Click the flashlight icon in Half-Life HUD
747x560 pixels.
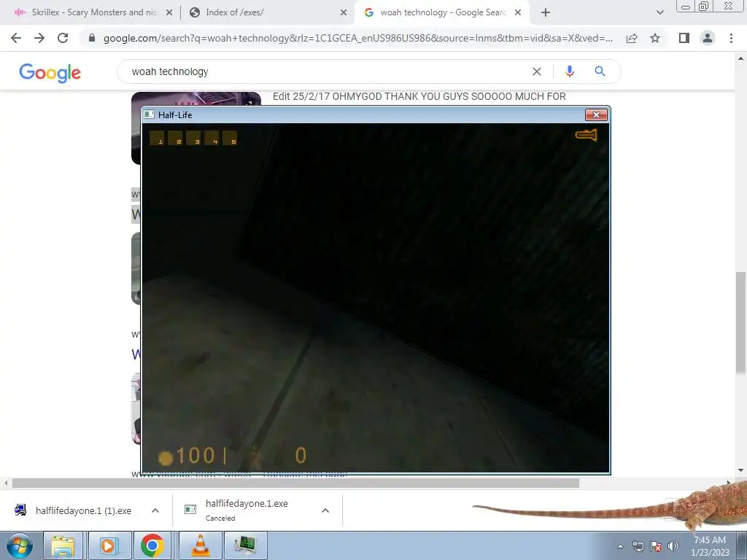[x=586, y=135]
